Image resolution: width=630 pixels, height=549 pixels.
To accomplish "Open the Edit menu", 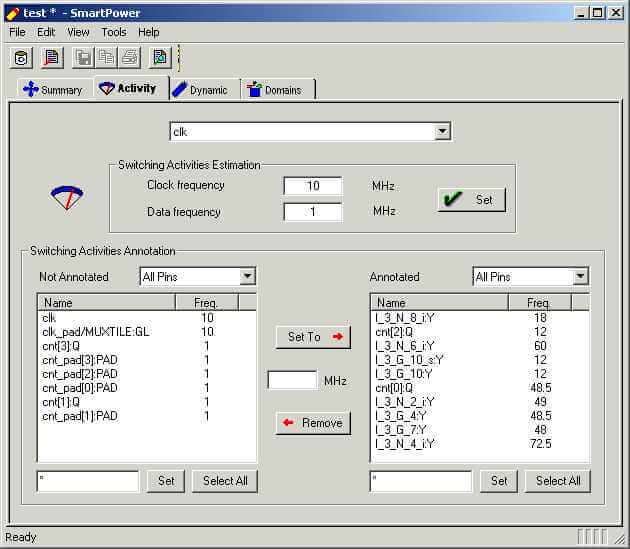I will [x=46, y=32].
